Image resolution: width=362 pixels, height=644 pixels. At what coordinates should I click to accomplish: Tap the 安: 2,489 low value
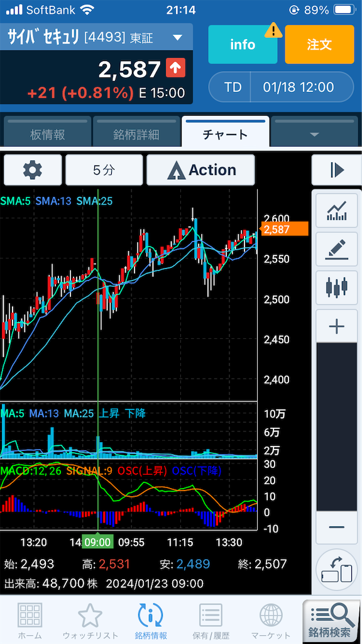[x=185, y=564]
